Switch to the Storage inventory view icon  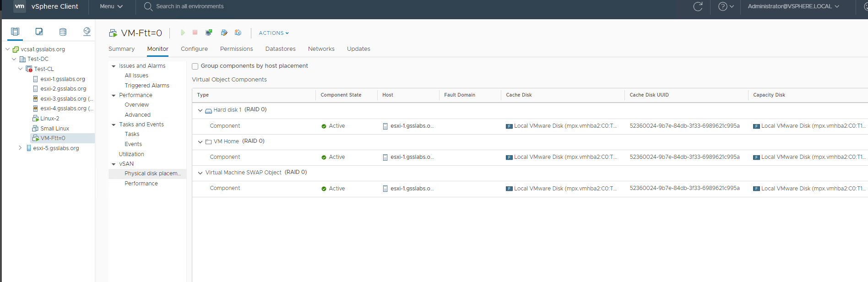point(63,32)
